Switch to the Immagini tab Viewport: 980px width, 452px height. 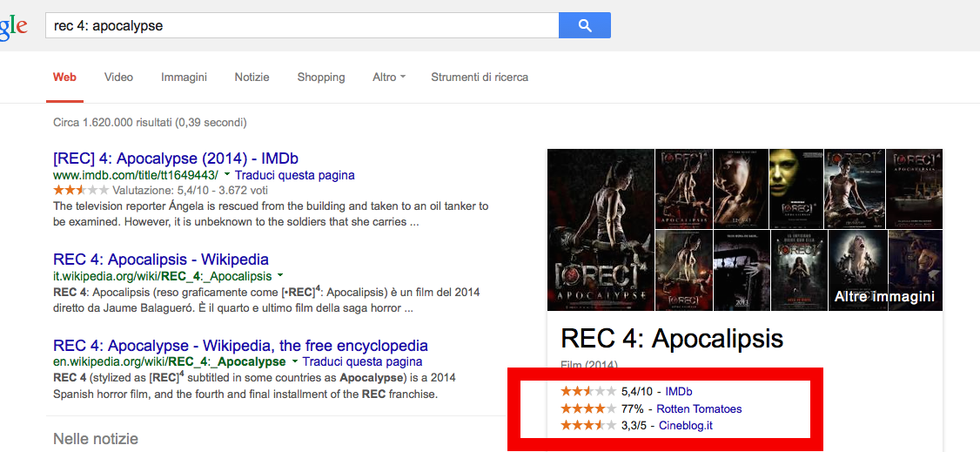tap(184, 77)
